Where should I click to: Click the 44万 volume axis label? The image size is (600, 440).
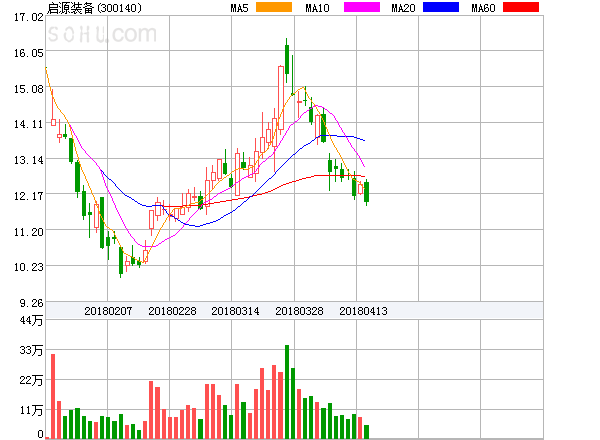tap(31, 320)
